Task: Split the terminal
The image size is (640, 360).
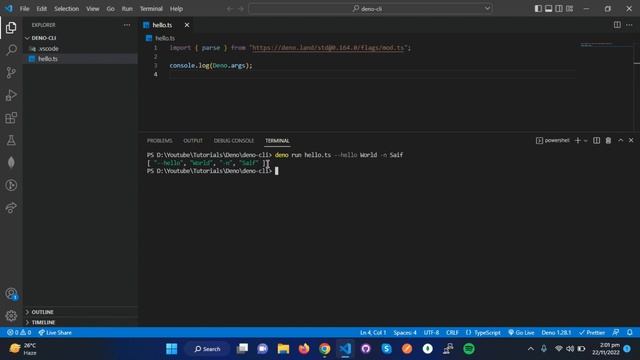Action: coord(596,140)
